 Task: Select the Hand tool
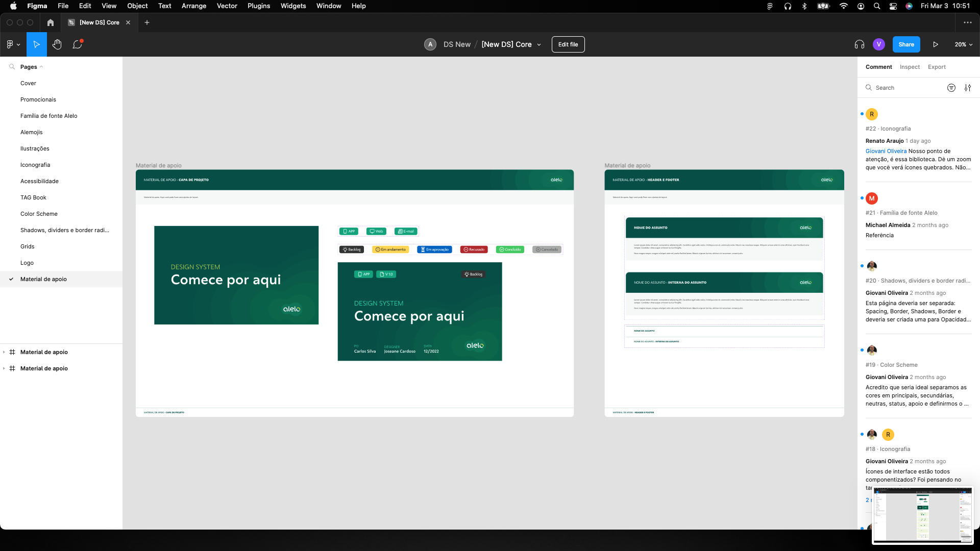[x=57, y=44]
